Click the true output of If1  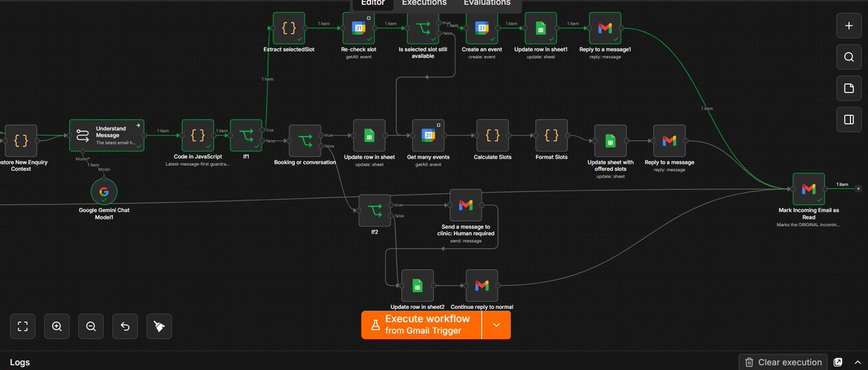(263, 130)
